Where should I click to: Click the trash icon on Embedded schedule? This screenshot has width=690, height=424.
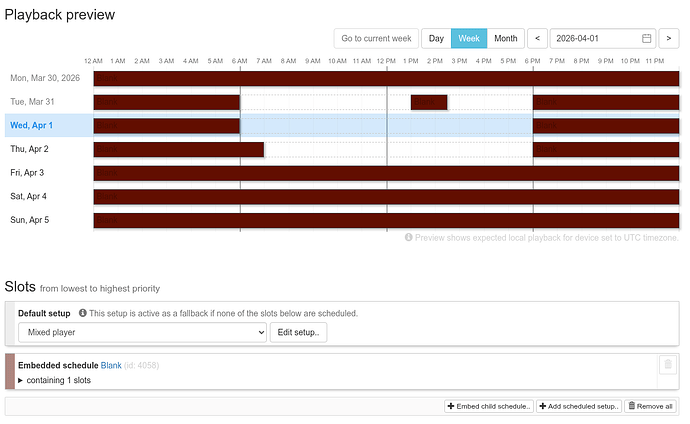pyautogui.click(x=668, y=365)
